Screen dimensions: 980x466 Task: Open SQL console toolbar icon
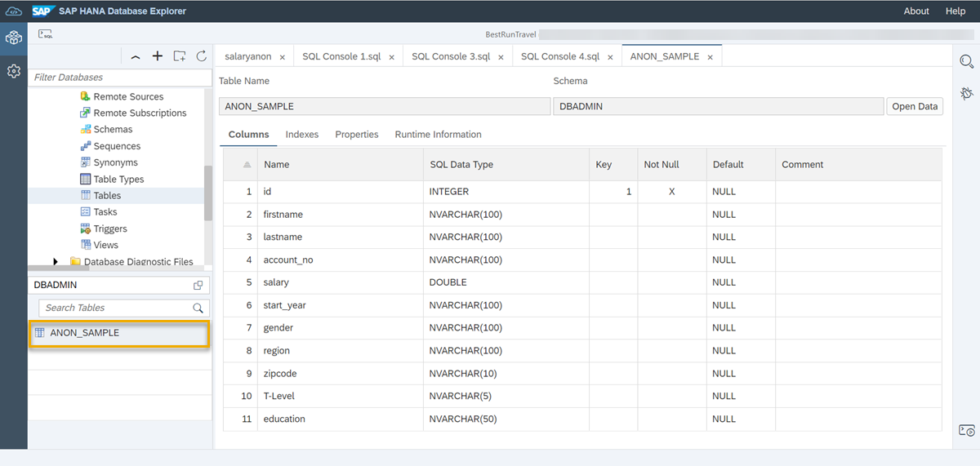pos(46,34)
